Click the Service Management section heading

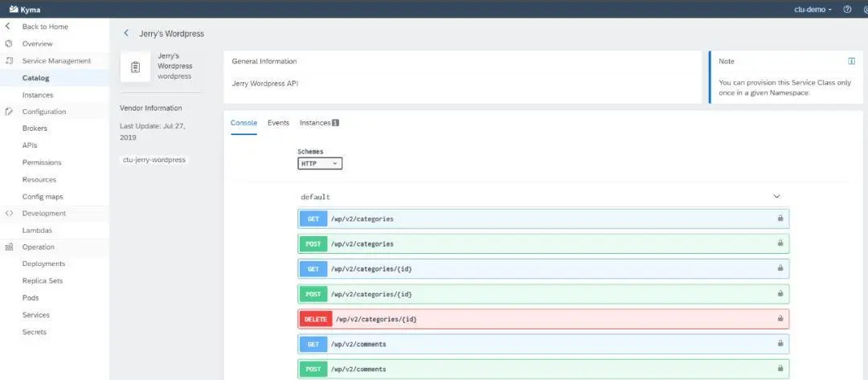(x=56, y=61)
